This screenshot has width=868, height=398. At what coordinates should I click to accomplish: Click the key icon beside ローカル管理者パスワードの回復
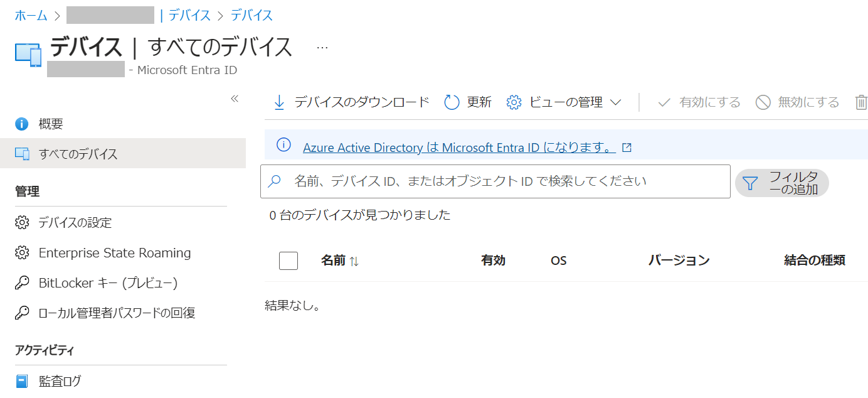coord(22,313)
